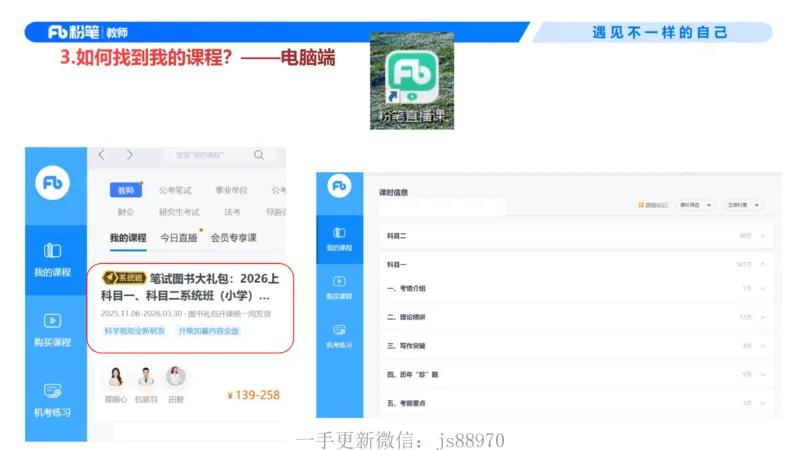Select the 法考 category
800x450 pixels.
coord(232,212)
